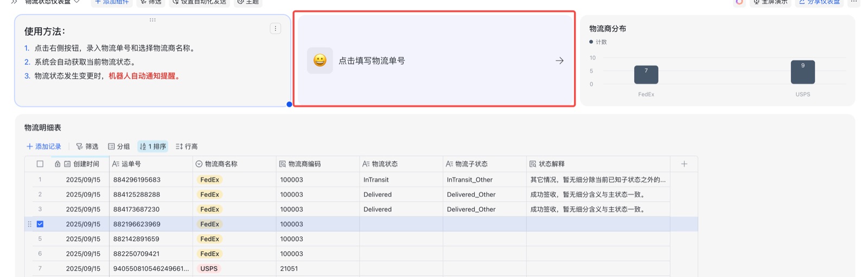Image resolution: width=868 pixels, height=277 pixels.
Task: Open 筛选 filter in 物流明细表 toolbar
Action: [87, 146]
